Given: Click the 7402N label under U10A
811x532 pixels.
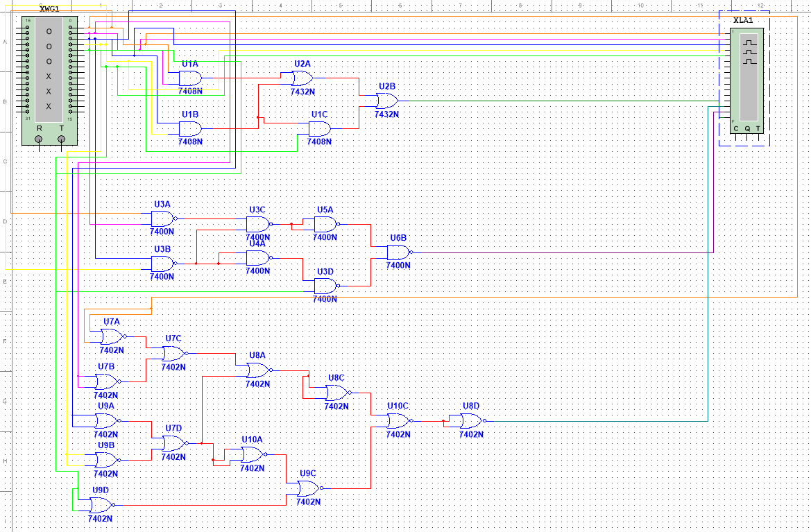Looking at the screenshot, I should point(252,468).
